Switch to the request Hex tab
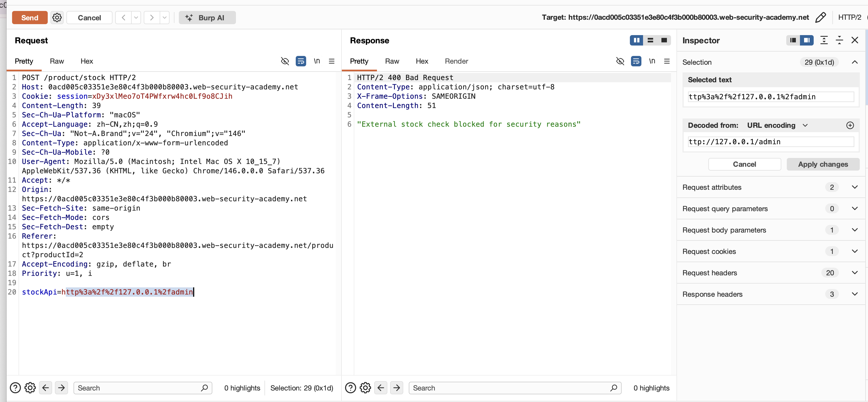 (x=87, y=61)
